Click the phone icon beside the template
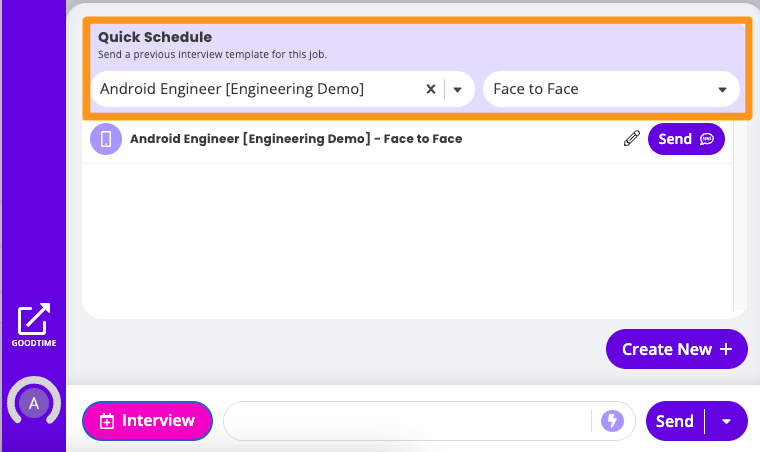This screenshot has height=452, width=760. (x=106, y=139)
